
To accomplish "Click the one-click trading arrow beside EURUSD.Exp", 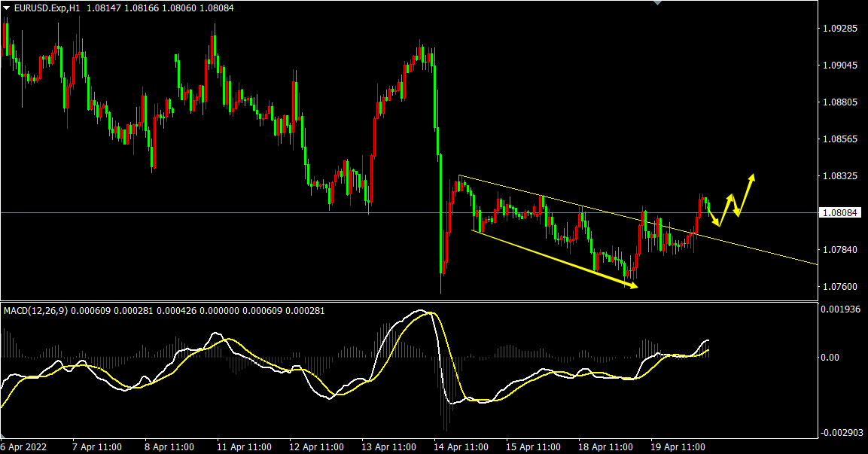I will [7, 8].
